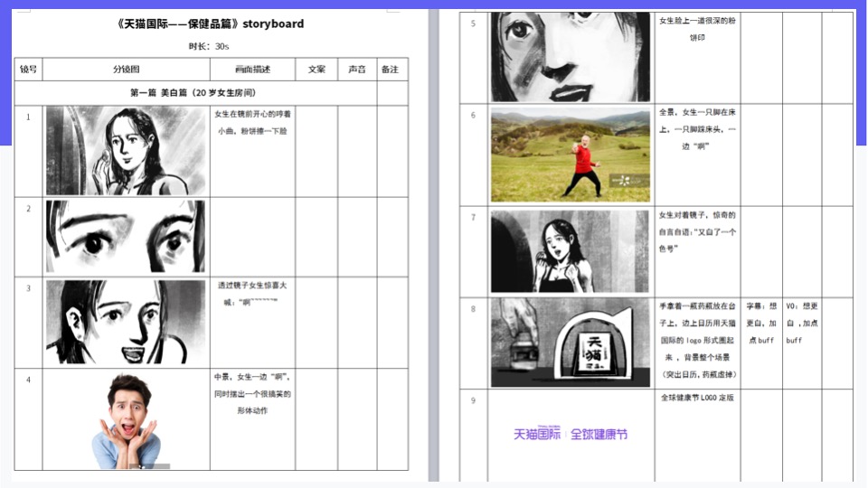Select the shot 7 girl at mirror sketch
The image size is (868, 488).
[x=570, y=251]
